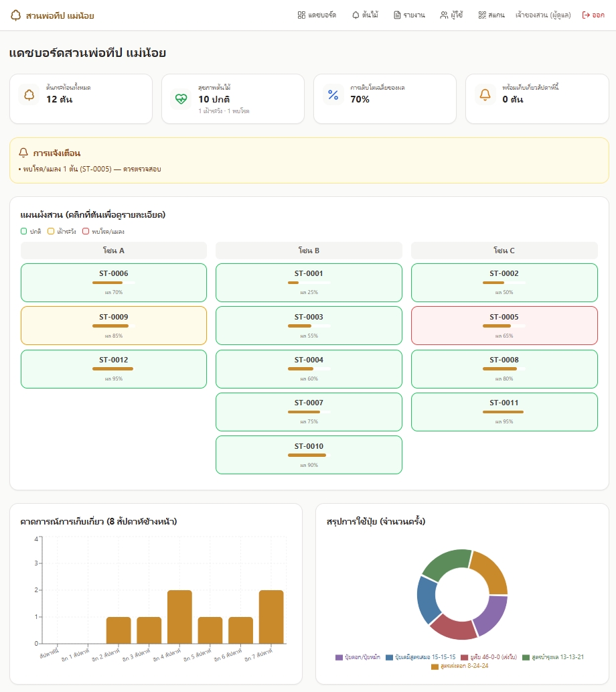Go to the ผู้ใช้ users page
The height and width of the screenshot is (692, 616).
point(451,15)
